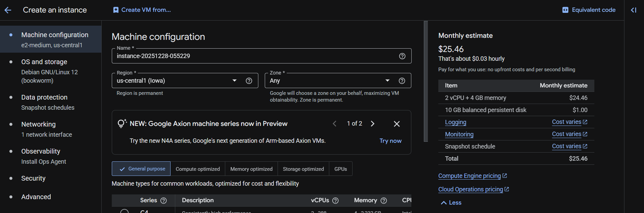Click Try now in the Axion notice

(x=390, y=141)
